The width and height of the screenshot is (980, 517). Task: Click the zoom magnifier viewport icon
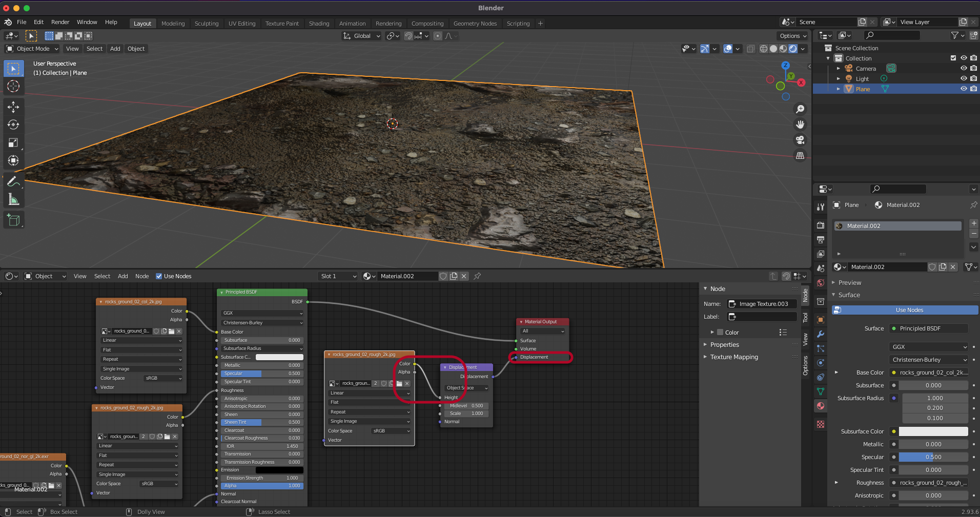pos(800,109)
